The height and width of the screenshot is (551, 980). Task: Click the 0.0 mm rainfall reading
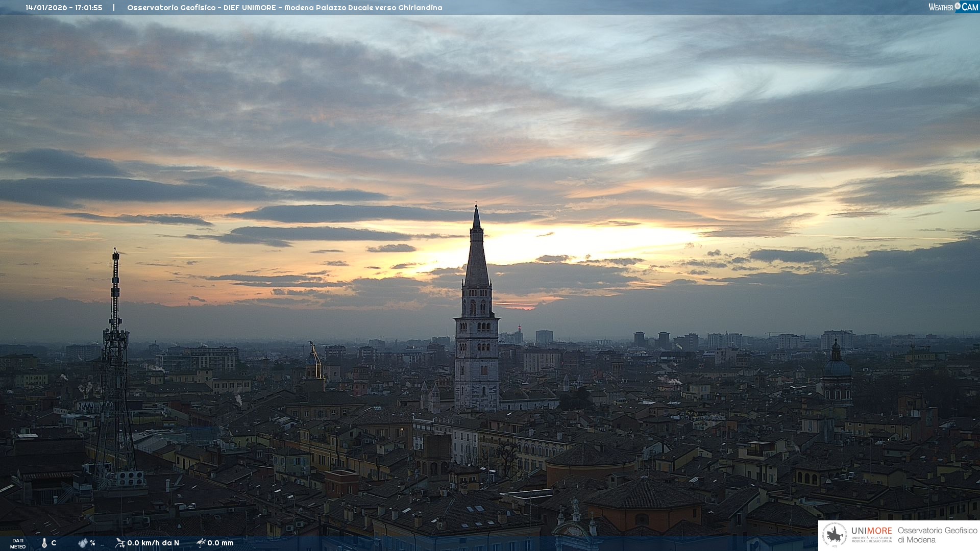(x=220, y=543)
